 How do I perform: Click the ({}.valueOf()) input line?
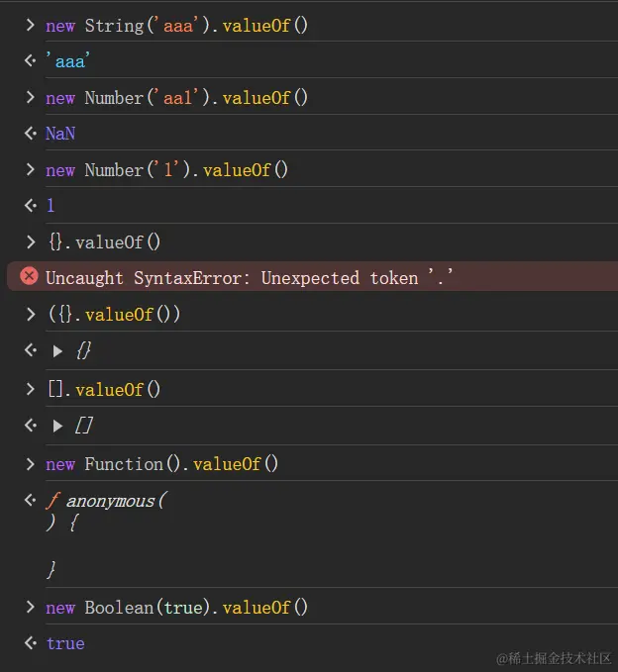click(114, 315)
